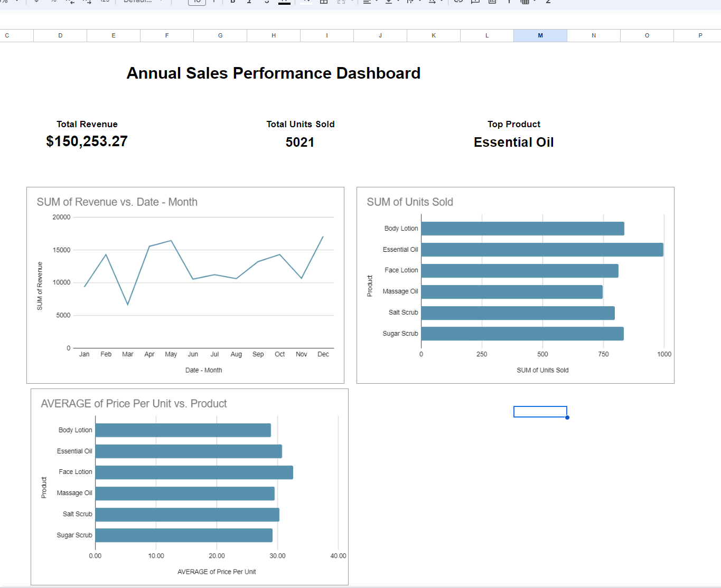Click the '20000' y-axis label on revenue chart
Image resolution: width=721 pixels, height=588 pixels.
click(x=61, y=217)
